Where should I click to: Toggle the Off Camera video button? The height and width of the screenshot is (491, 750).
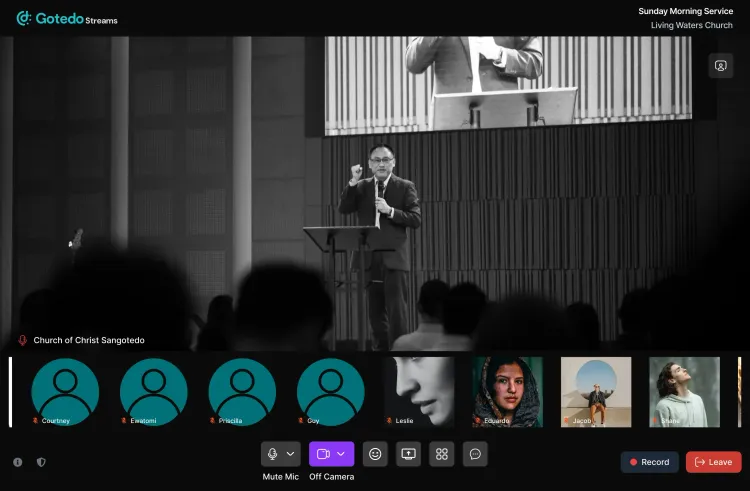tap(323, 454)
